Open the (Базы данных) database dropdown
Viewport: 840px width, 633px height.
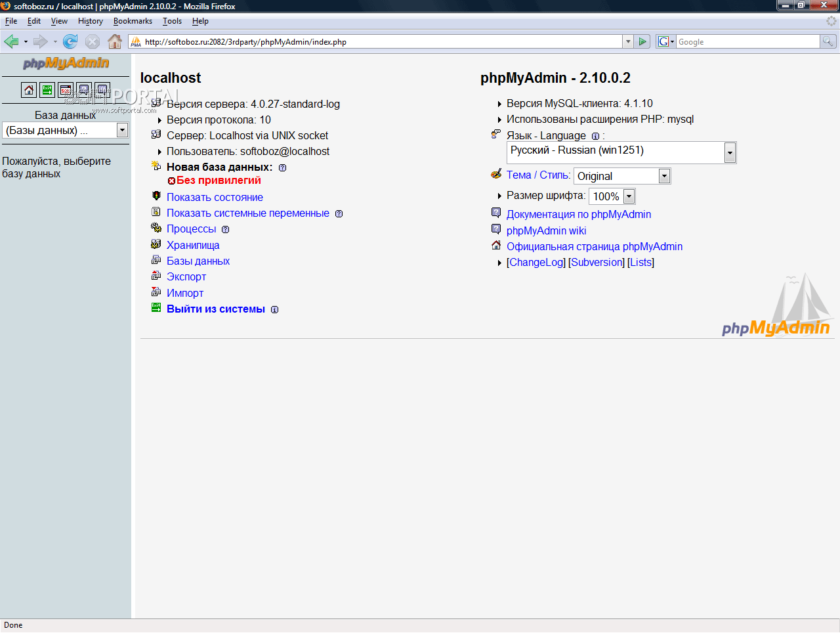65,130
